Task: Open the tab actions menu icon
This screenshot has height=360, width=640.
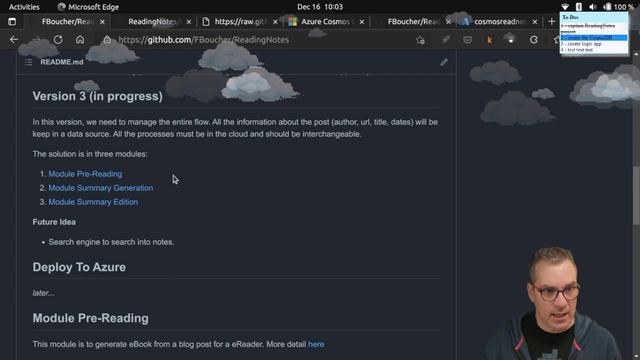Action: coord(12,22)
